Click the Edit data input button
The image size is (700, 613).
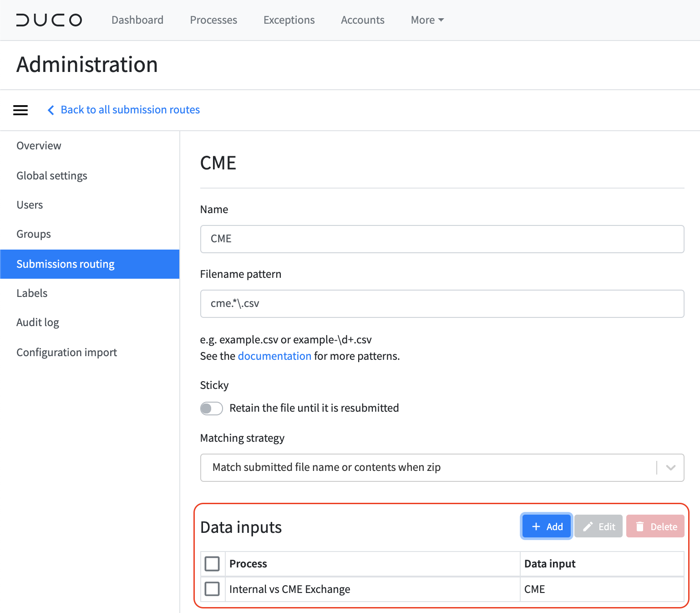coord(599,526)
